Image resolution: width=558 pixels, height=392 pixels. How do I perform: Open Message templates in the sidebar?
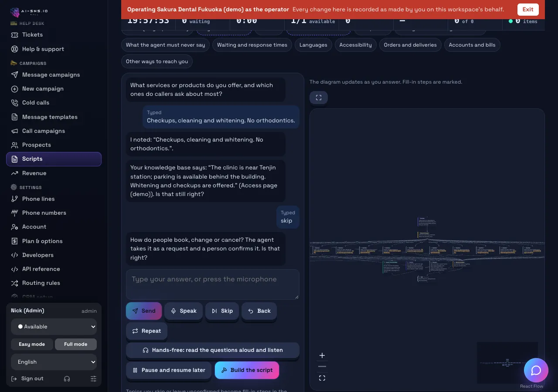pyautogui.click(x=54, y=117)
